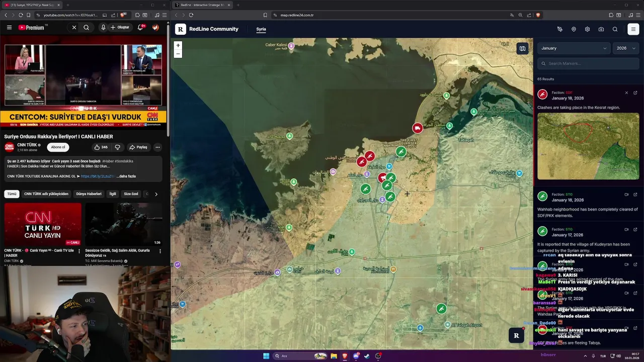
Task: Open CNN TÜRK channel avatar
Action: (x=9, y=147)
